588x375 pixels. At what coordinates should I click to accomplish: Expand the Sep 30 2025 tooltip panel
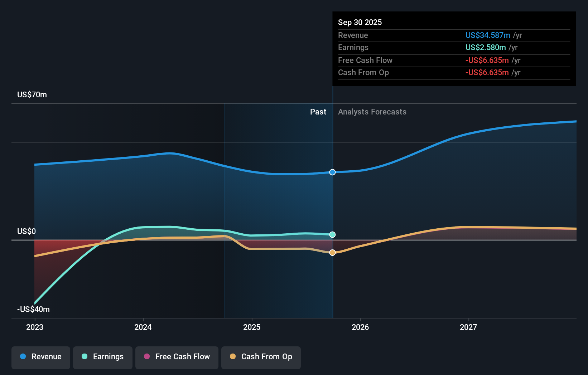(360, 22)
